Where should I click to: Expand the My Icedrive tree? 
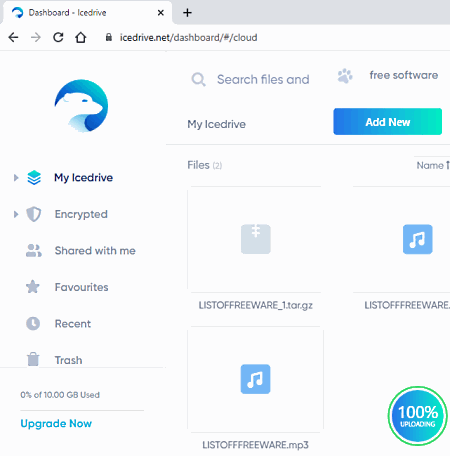(x=16, y=178)
